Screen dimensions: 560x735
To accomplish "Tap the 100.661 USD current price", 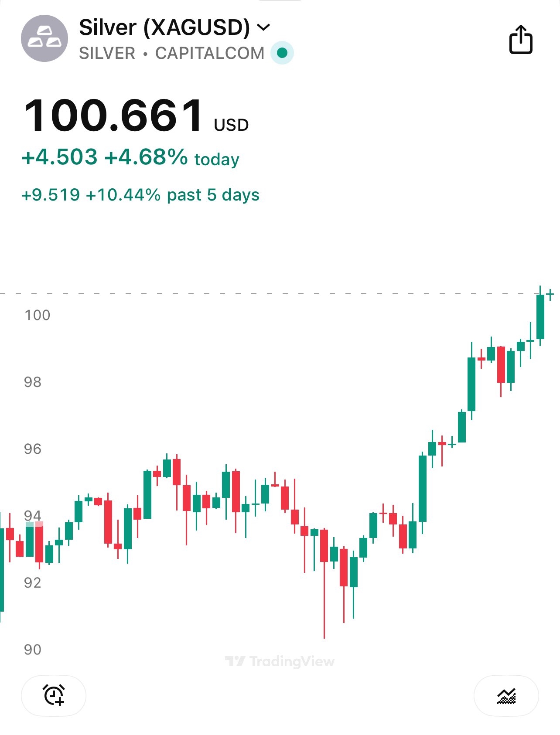I will [x=136, y=116].
